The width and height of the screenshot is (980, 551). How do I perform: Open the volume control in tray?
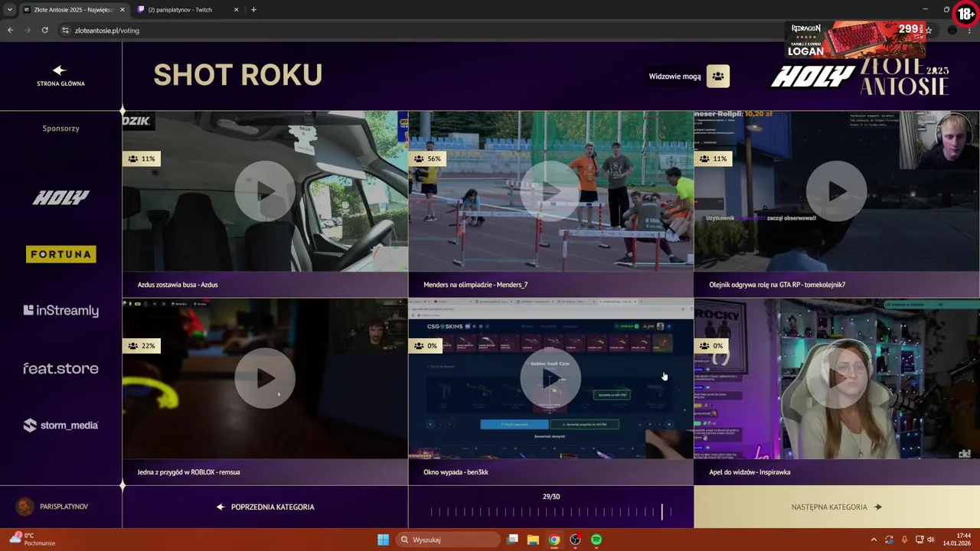[x=931, y=540]
